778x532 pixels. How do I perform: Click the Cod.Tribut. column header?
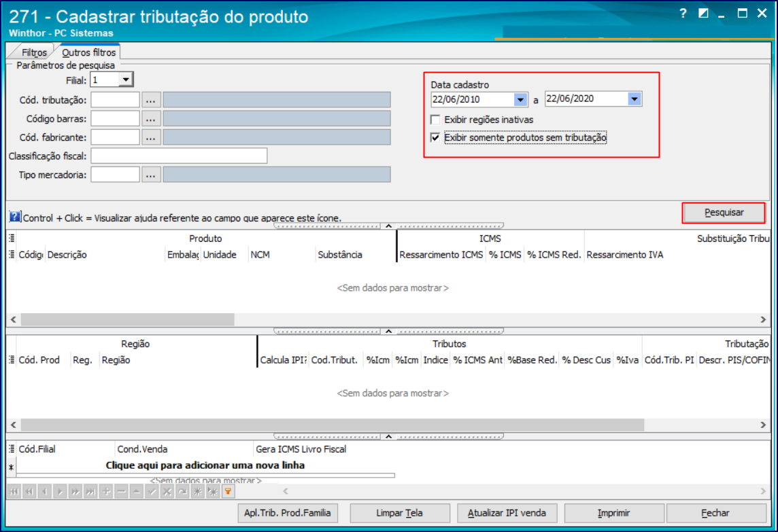click(x=335, y=360)
